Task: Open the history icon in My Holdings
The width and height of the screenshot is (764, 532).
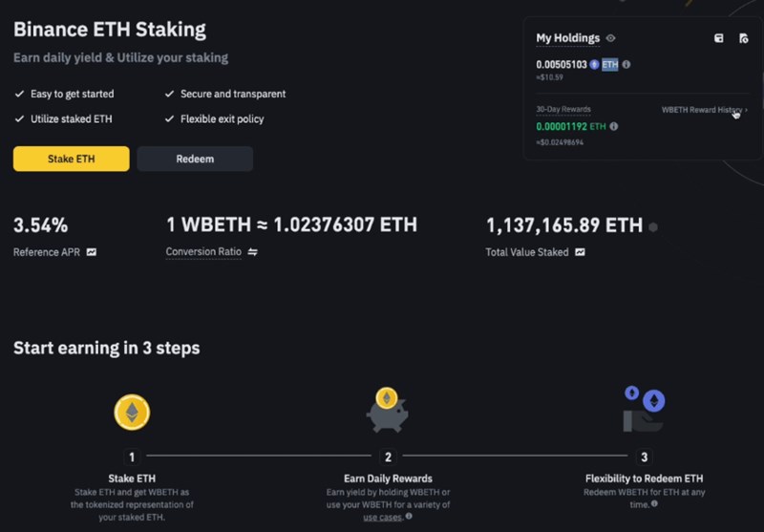Action: coord(743,38)
